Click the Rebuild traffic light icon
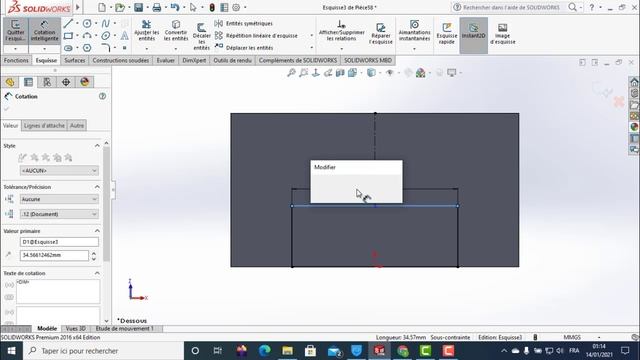The width and height of the screenshot is (640, 360). pos(212,7)
